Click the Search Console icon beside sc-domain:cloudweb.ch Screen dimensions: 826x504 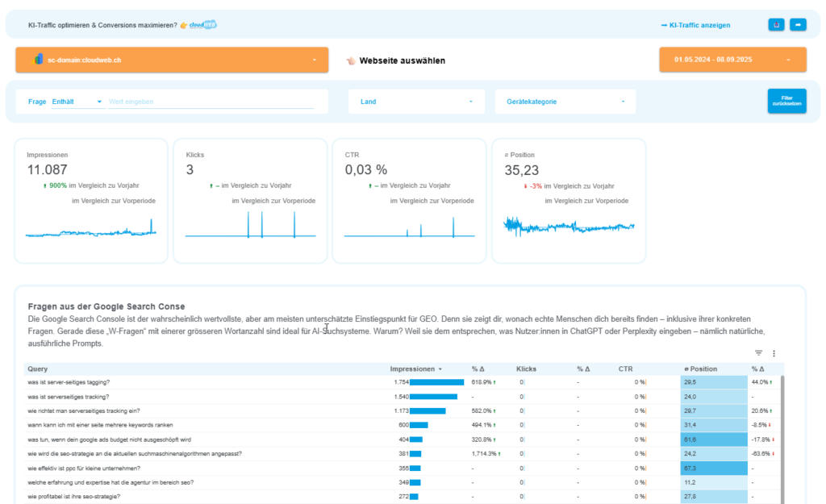pos(37,60)
